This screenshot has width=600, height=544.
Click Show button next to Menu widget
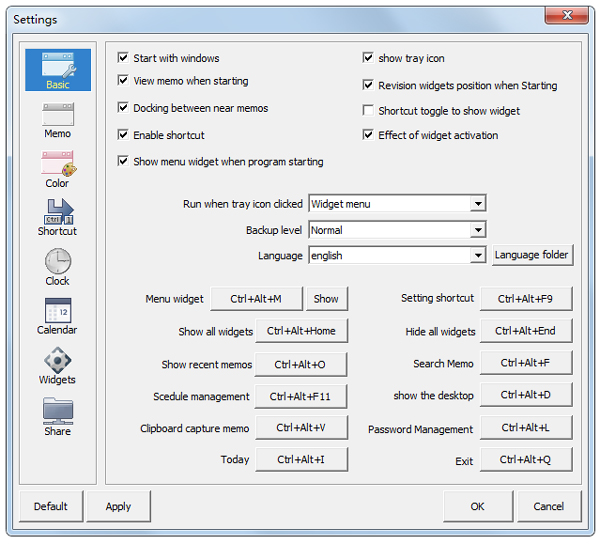pyautogui.click(x=326, y=298)
